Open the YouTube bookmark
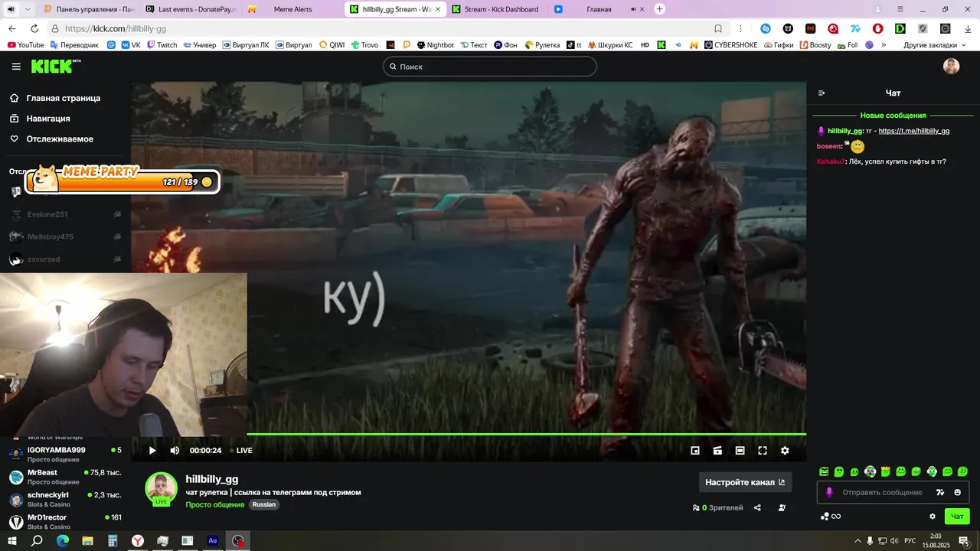The height and width of the screenshot is (551, 980). (x=25, y=45)
